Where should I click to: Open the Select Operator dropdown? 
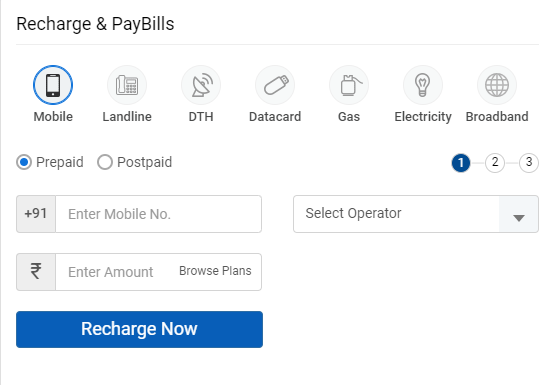coord(416,214)
